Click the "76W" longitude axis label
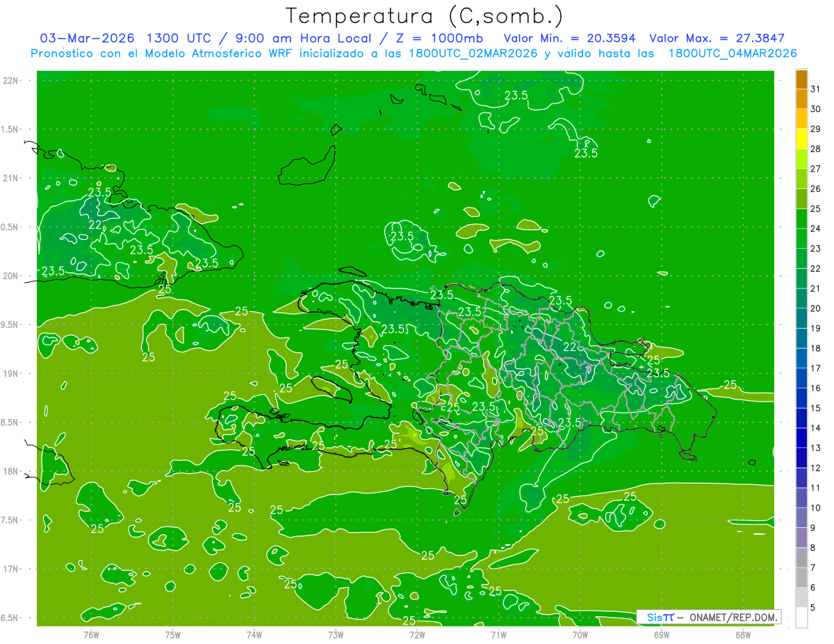The height and width of the screenshot is (644, 834). pyautogui.click(x=91, y=635)
